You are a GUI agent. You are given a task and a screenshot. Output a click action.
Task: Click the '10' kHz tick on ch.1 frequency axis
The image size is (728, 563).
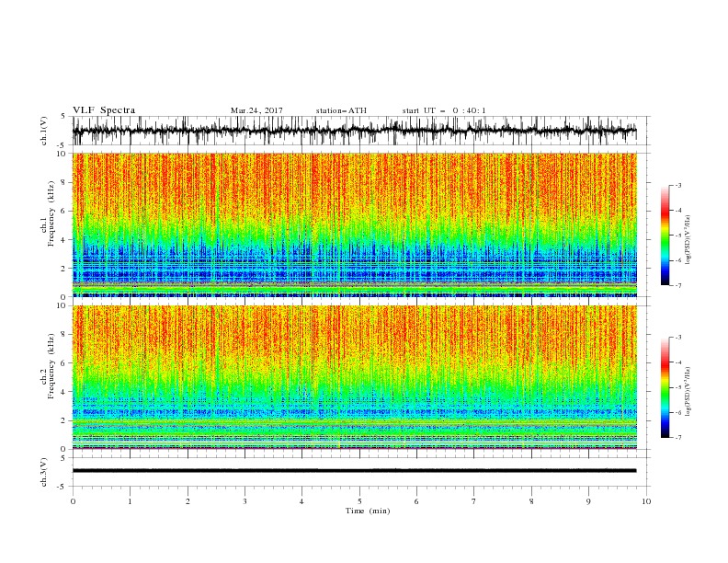click(62, 154)
